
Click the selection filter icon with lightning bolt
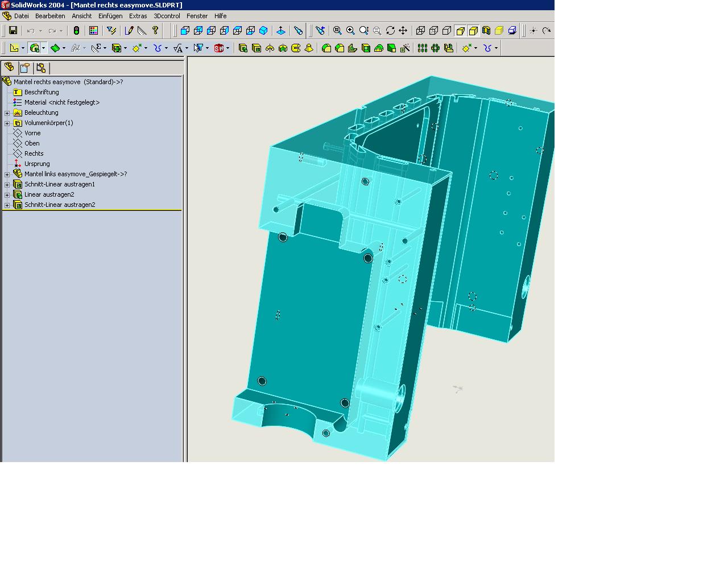[112, 31]
